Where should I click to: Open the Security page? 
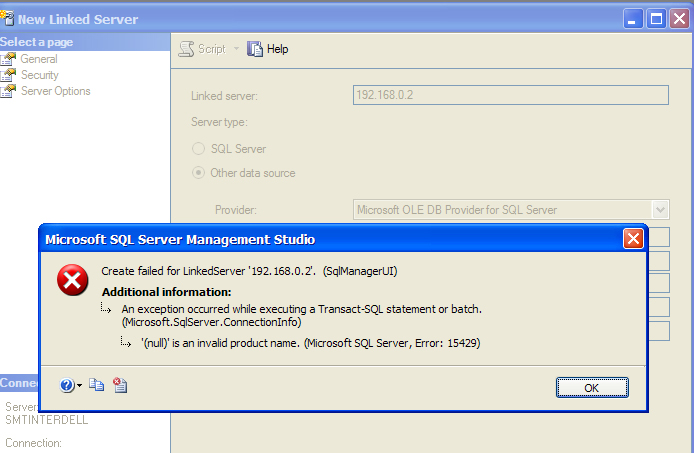point(40,75)
